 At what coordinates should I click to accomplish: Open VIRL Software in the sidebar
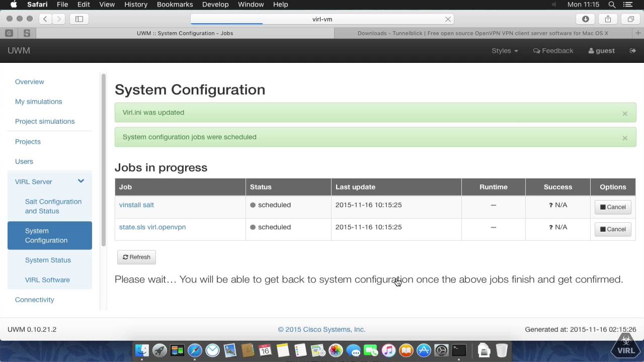47,280
